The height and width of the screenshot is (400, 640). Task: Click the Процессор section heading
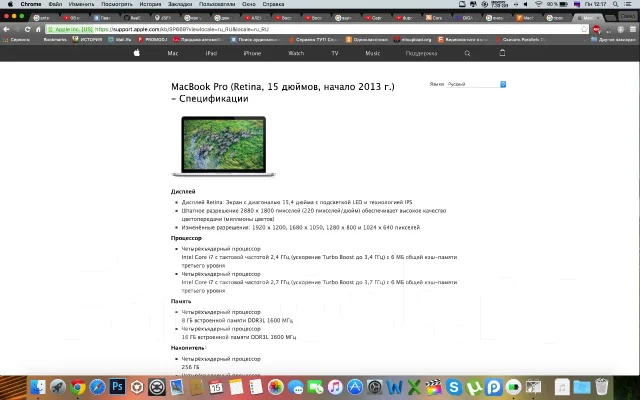tap(187, 238)
